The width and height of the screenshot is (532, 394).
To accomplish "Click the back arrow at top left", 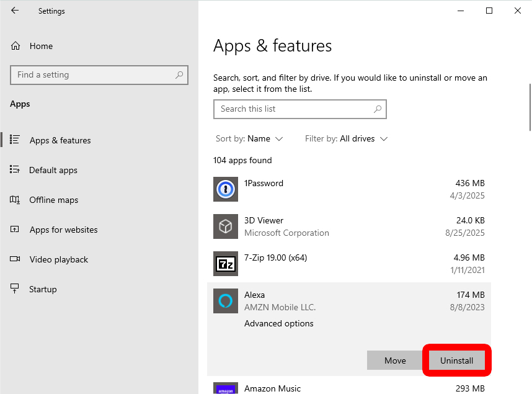I will pos(14,11).
